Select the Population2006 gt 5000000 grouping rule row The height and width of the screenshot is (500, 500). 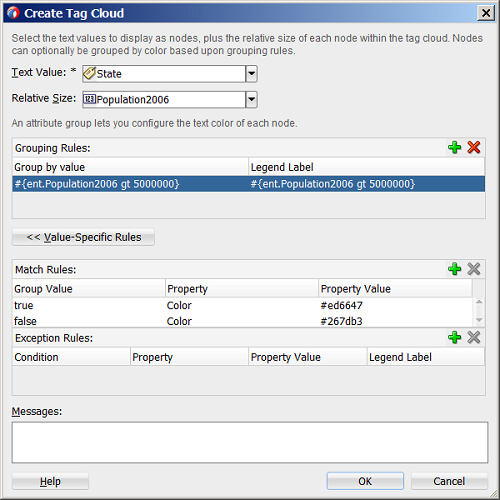(249, 184)
